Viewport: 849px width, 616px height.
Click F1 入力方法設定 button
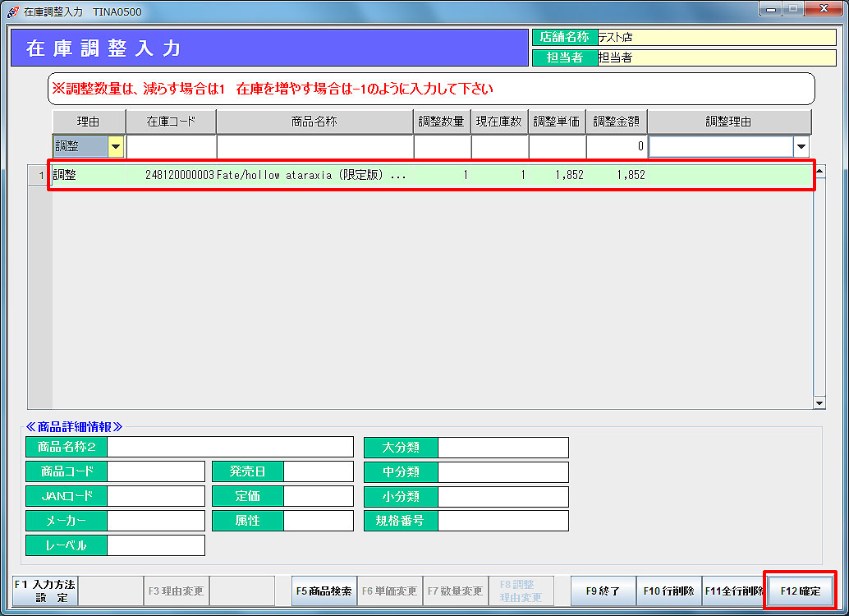pyautogui.click(x=46, y=591)
